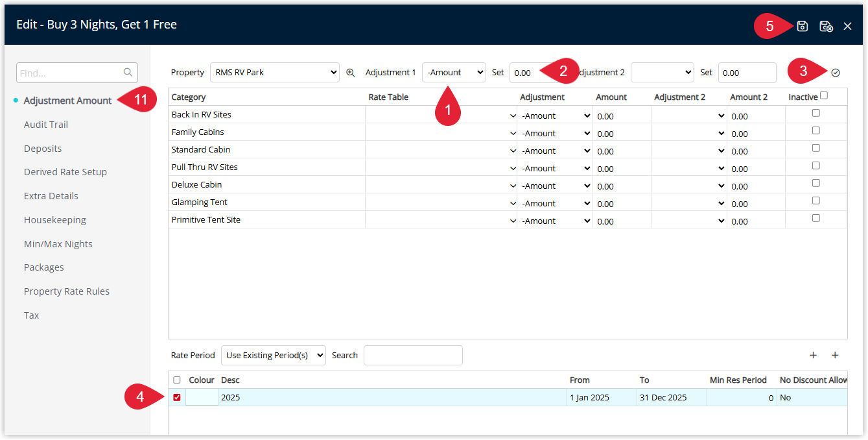Select Adjustment Amount in sidebar
Screen dimensions: 868x440
pyautogui.click(x=67, y=101)
